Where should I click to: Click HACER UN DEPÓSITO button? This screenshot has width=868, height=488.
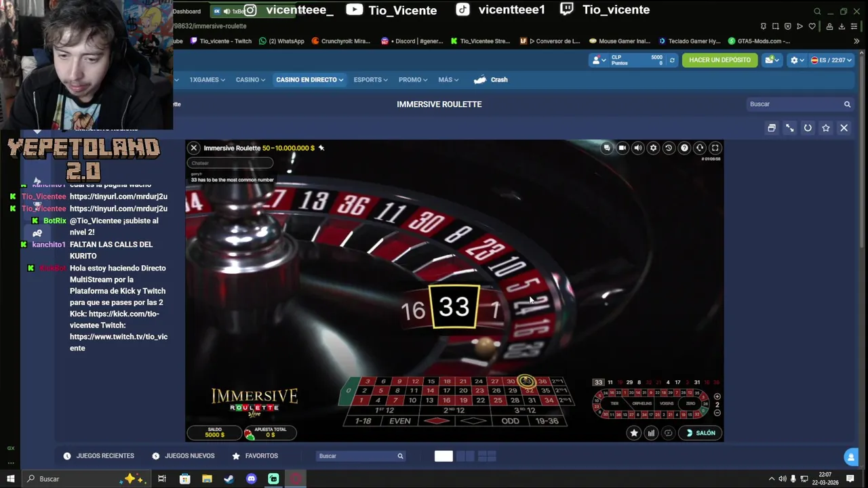[719, 60]
